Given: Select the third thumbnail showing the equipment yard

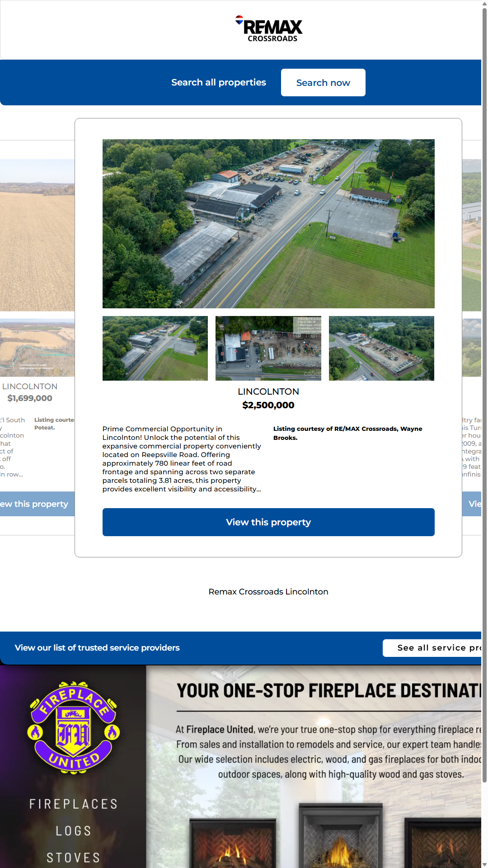Looking at the screenshot, I should [381, 348].
